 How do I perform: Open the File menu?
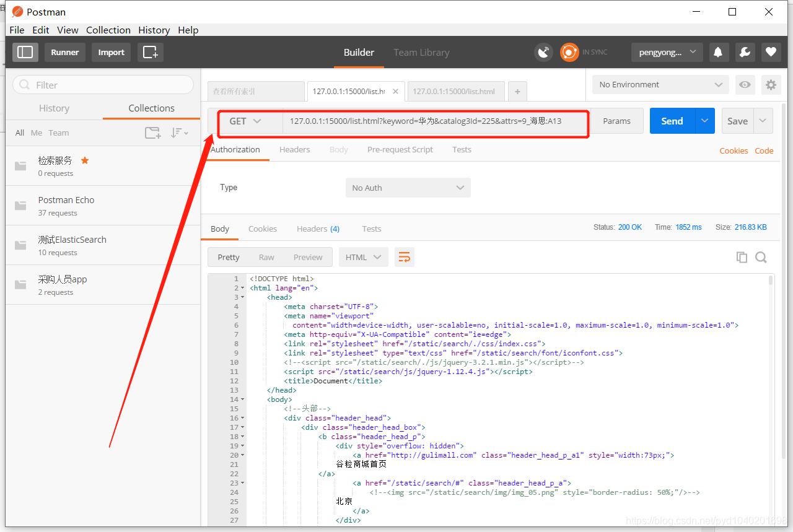tap(17, 30)
